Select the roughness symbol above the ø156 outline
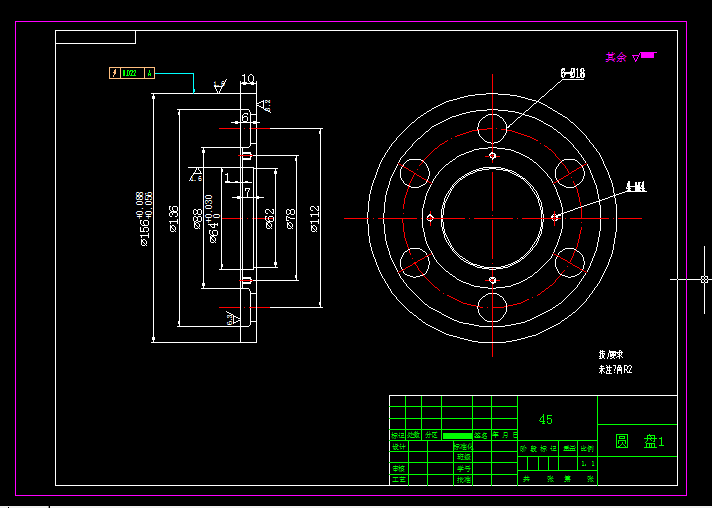712x508 pixels. (x=220, y=86)
